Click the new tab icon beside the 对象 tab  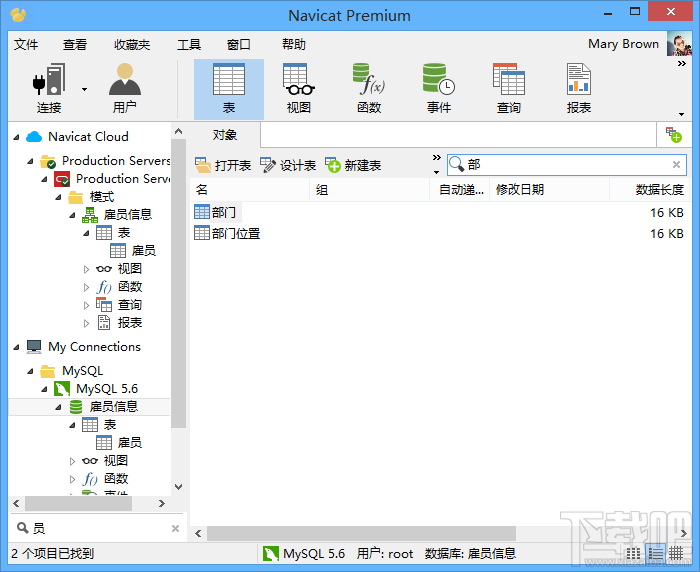(x=674, y=135)
